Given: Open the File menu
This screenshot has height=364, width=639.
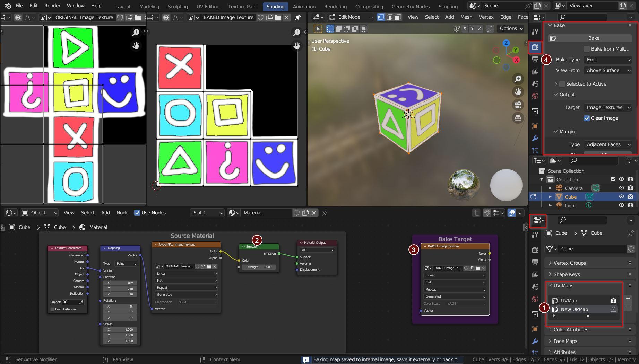Looking at the screenshot, I should (19, 6).
